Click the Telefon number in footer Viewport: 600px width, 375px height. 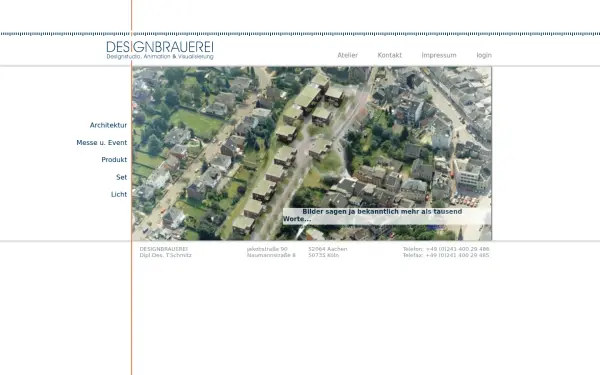(x=457, y=249)
